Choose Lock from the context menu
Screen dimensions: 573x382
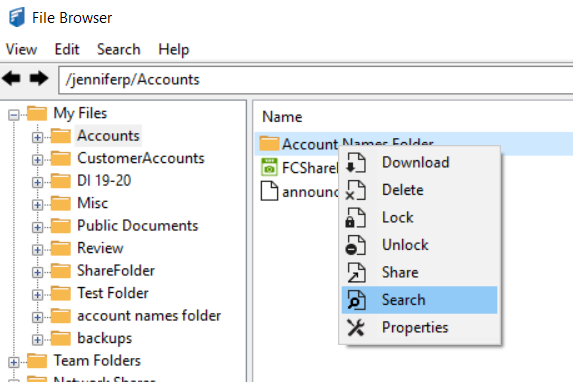tap(420, 218)
